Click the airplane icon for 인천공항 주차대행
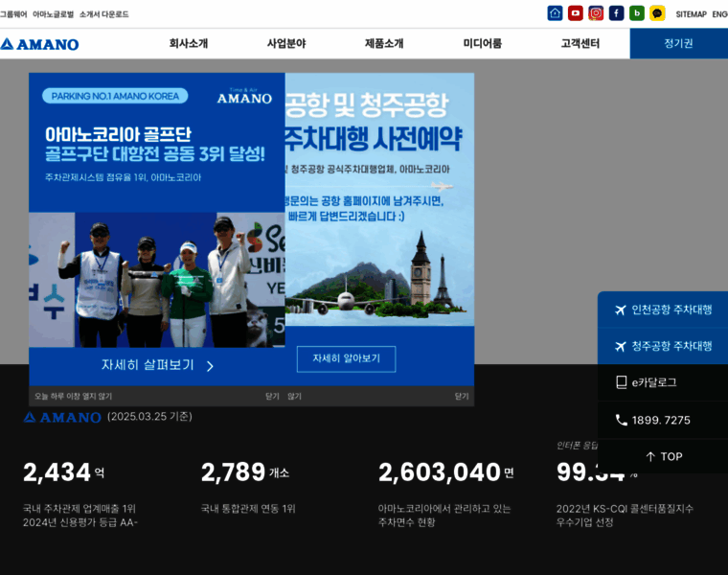The width and height of the screenshot is (728, 575). coord(621,310)
